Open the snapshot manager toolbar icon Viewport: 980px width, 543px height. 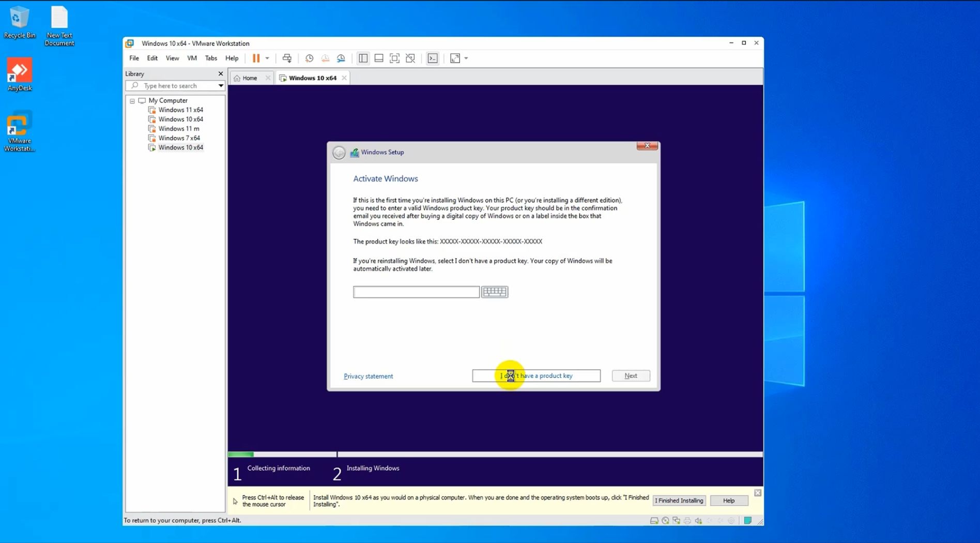(x=341, y=58)
